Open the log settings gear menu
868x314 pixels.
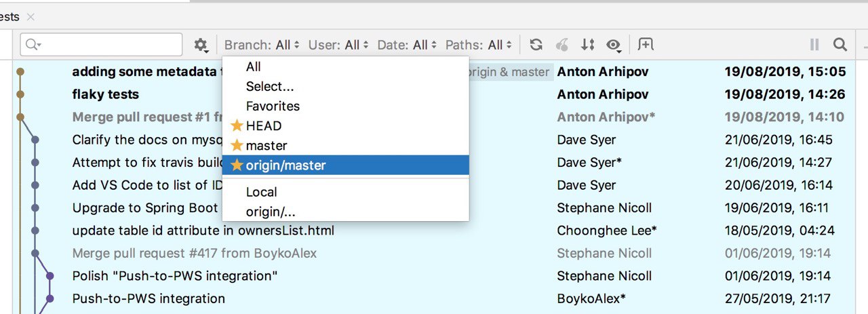(x=200, y=45)
